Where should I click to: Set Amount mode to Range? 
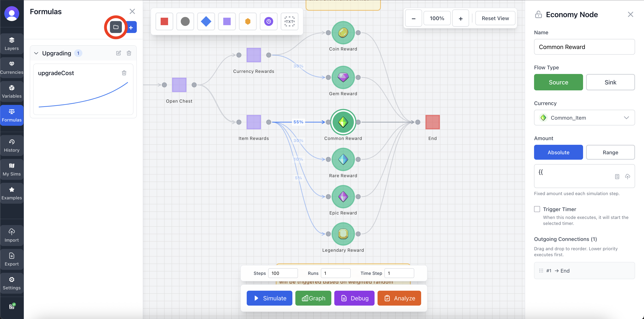(610, 152)
